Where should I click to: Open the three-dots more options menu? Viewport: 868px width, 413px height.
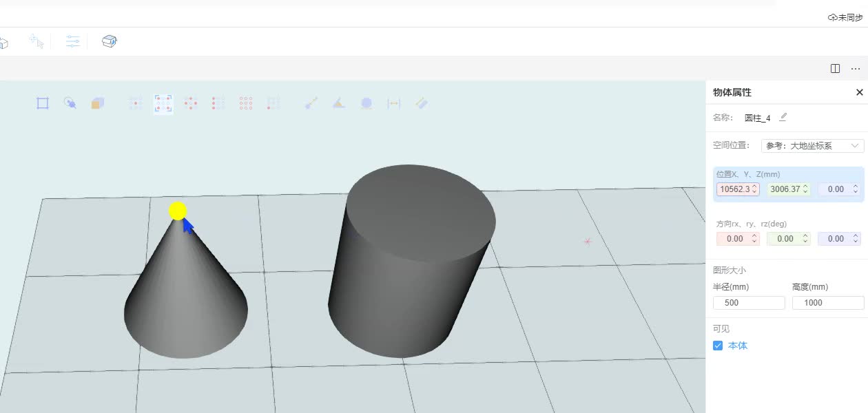pyautogui.click(x=856, y=68)
